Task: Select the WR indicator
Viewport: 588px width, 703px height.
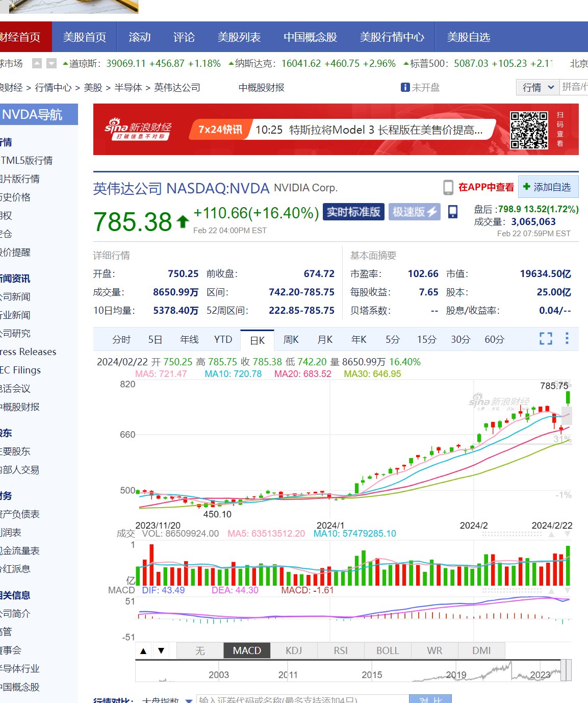Action: (x=434, y=650)
